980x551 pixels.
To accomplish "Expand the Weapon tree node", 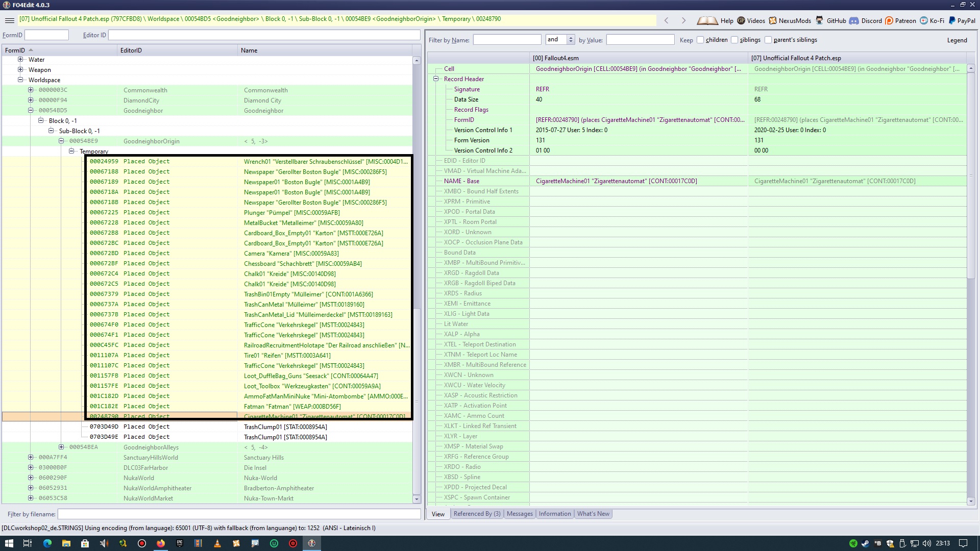I will [x=20, y=69].
